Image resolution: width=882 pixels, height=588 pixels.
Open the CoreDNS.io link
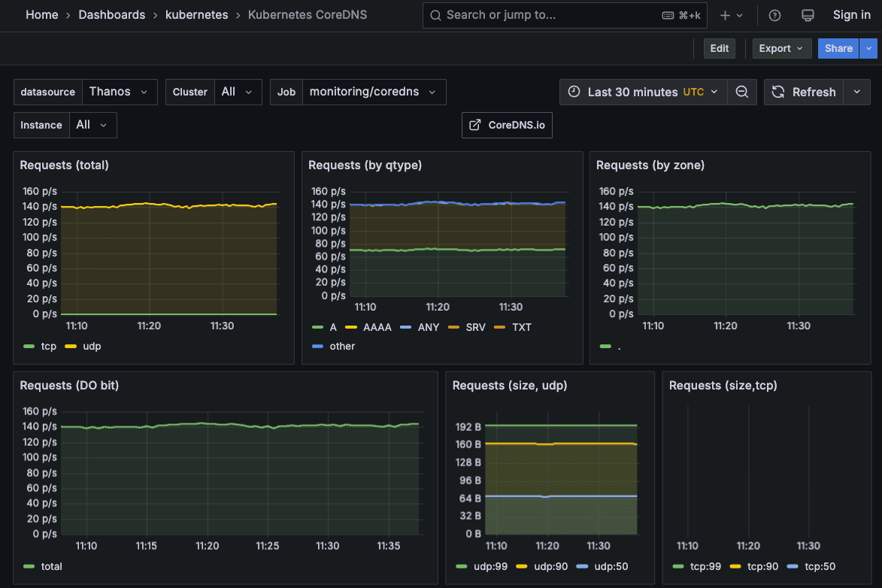click(x=507, y=125)
